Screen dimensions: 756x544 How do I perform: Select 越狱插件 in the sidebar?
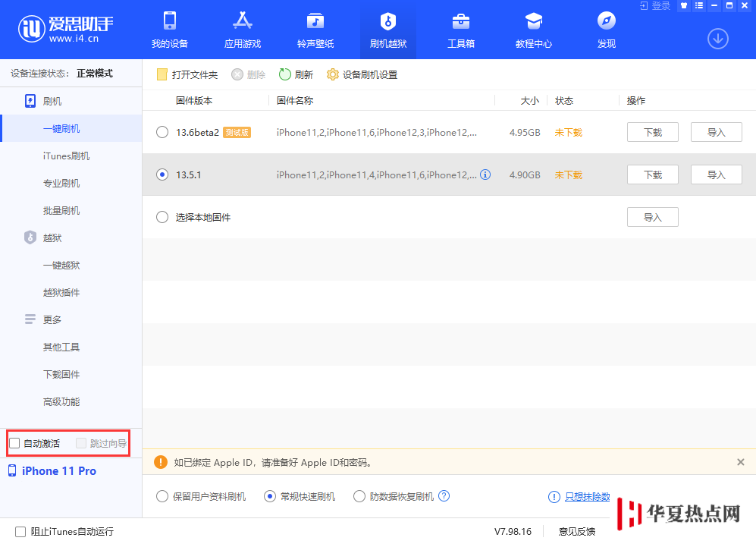tap(61, 293)
